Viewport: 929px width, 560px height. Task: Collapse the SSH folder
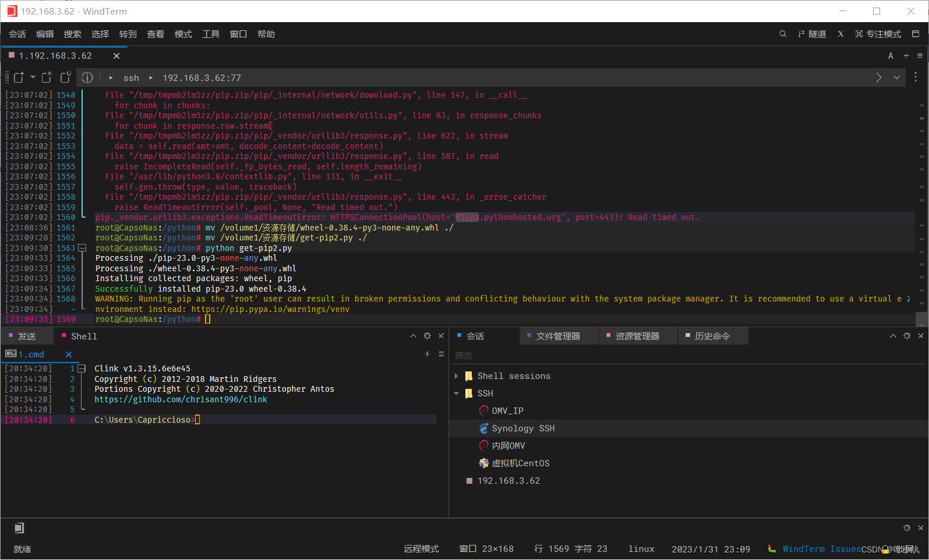(x=456, y=394)
